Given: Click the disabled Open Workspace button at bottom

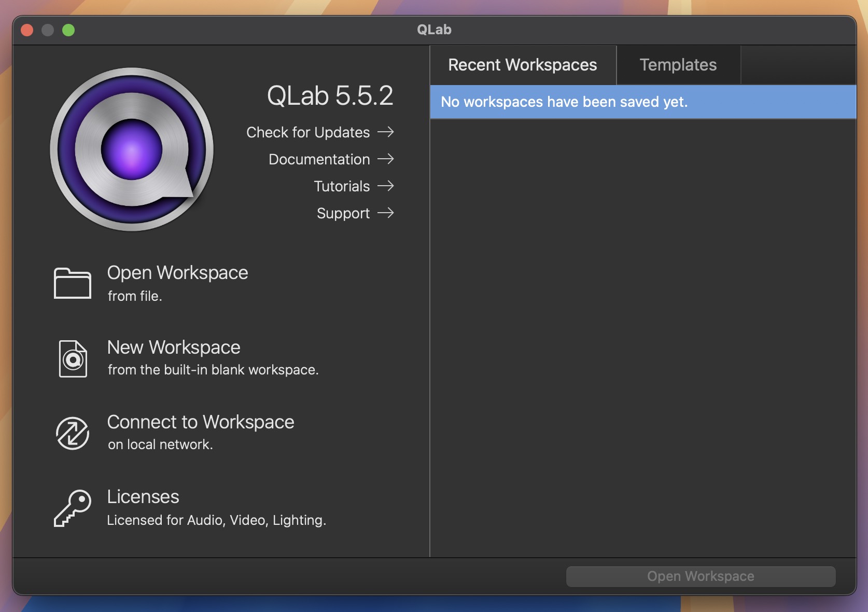Looking at the screenshot, I should [x=701, y=576].
